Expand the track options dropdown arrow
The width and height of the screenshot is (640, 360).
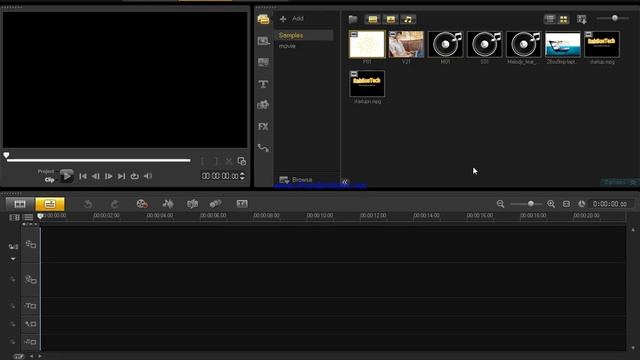tap(13, 259)
